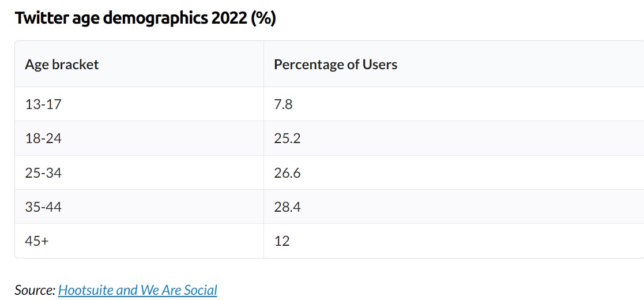
Task: Click the 12 percentage value
Action: click(282, 241)
